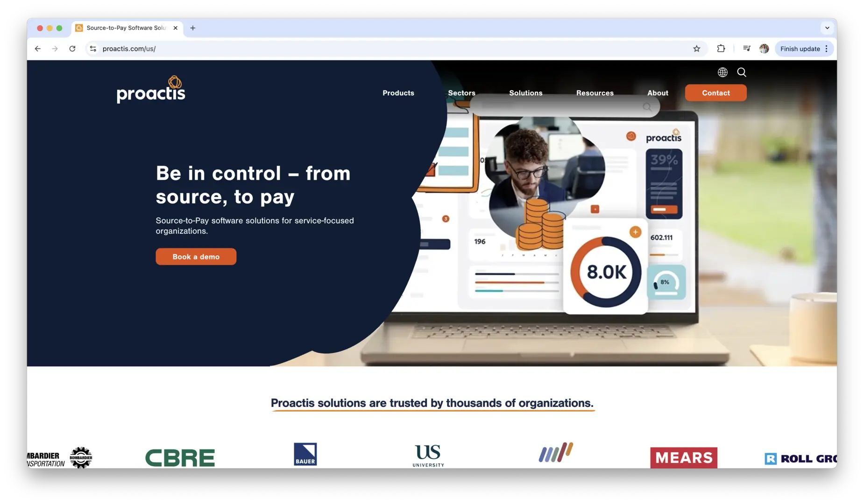View site information icon in address bar
The width and height of the screenshot is (864, 504).
[93, 49]
